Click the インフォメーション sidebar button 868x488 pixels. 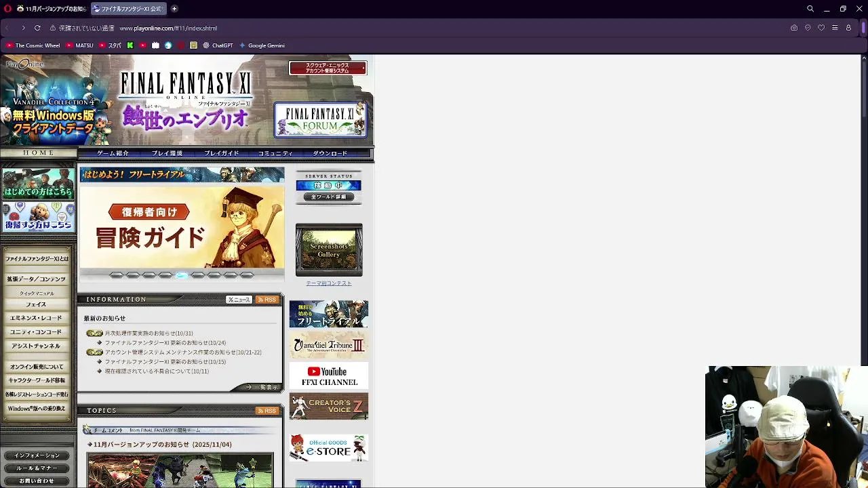click(x=37, y=455)
